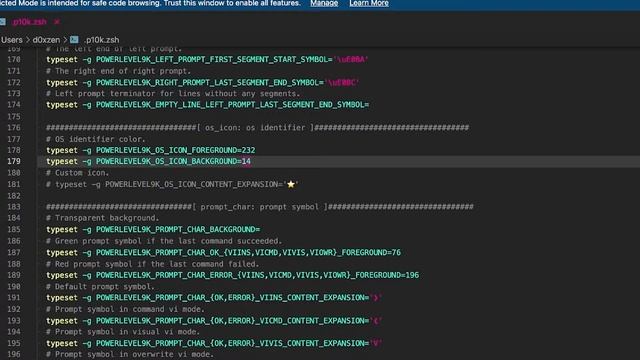
Task: Click the '# Transparent background.' comment
Action: click(x=102, y=218)
